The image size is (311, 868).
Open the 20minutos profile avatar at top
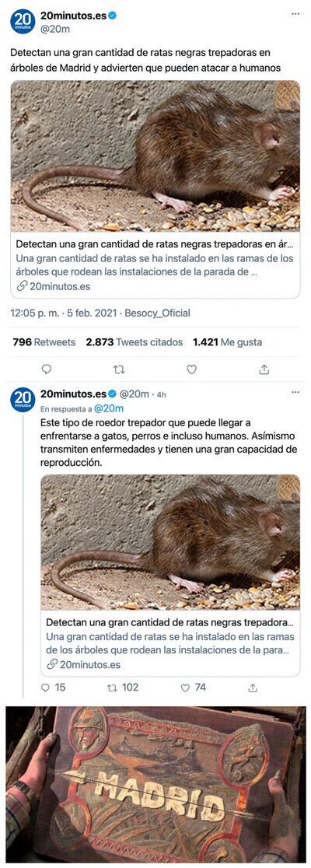(x=23, y=22)
